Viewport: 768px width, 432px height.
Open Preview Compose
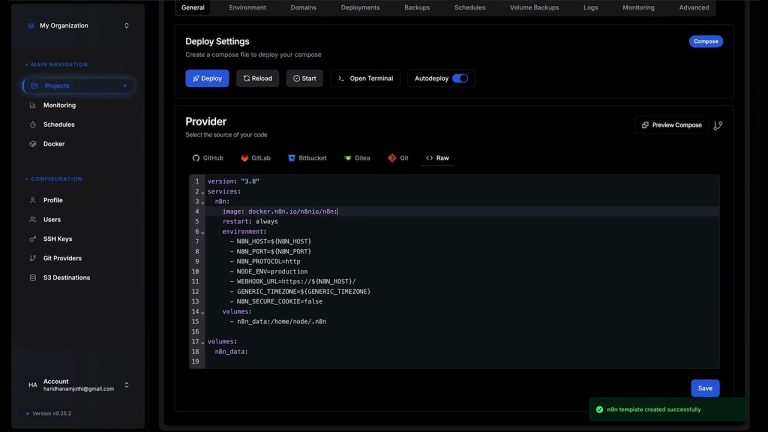672,125
